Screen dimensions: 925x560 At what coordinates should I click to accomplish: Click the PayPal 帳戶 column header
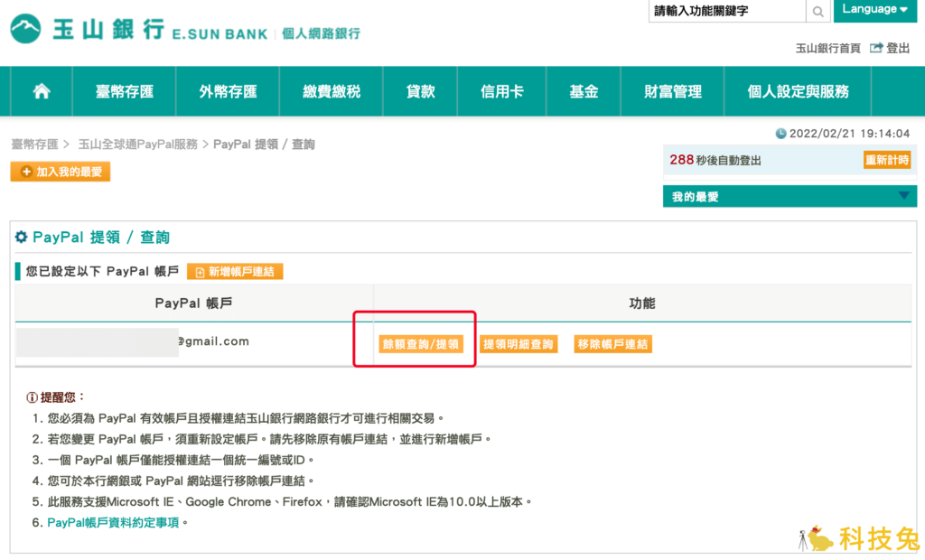point(193,303)
